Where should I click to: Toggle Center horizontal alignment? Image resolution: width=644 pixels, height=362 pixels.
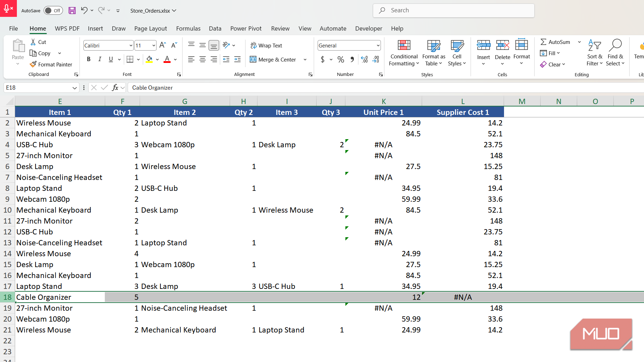pyautogui.click(x=203, y=59)
